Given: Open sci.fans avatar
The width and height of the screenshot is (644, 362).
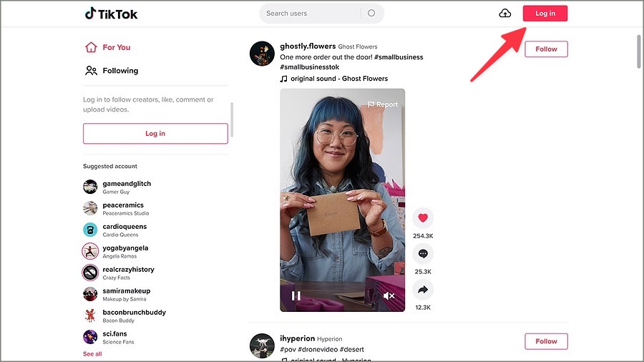Looking at the screenshot, I should [90, 337].
